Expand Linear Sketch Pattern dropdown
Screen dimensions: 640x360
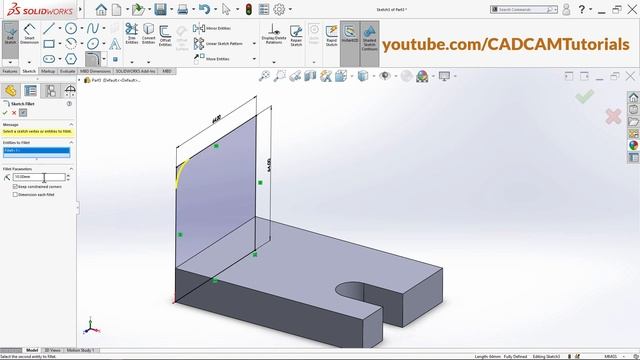[254, 43]
